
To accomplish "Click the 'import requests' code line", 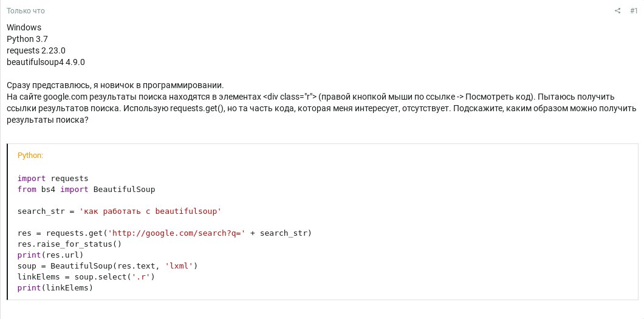I will (53, 179).
